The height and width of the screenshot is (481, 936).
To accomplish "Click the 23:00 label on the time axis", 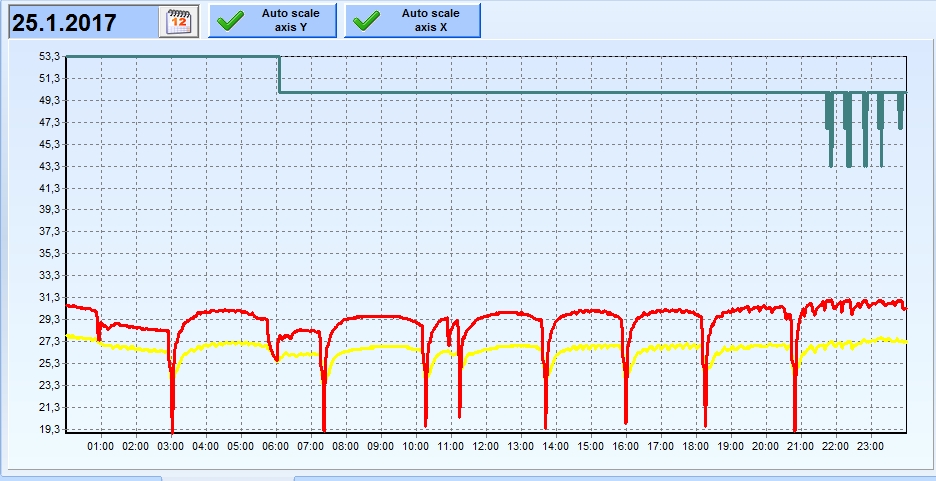I will [870, 445].
